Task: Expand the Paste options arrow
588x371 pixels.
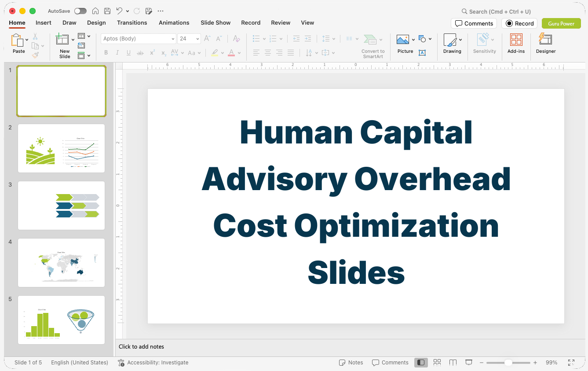Action: coord(27,40)
